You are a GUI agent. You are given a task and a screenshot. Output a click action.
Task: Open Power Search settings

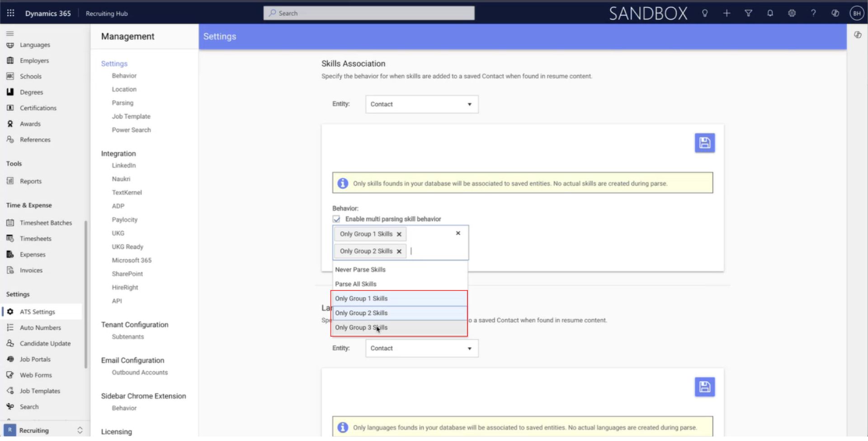(x=132, y=130)
